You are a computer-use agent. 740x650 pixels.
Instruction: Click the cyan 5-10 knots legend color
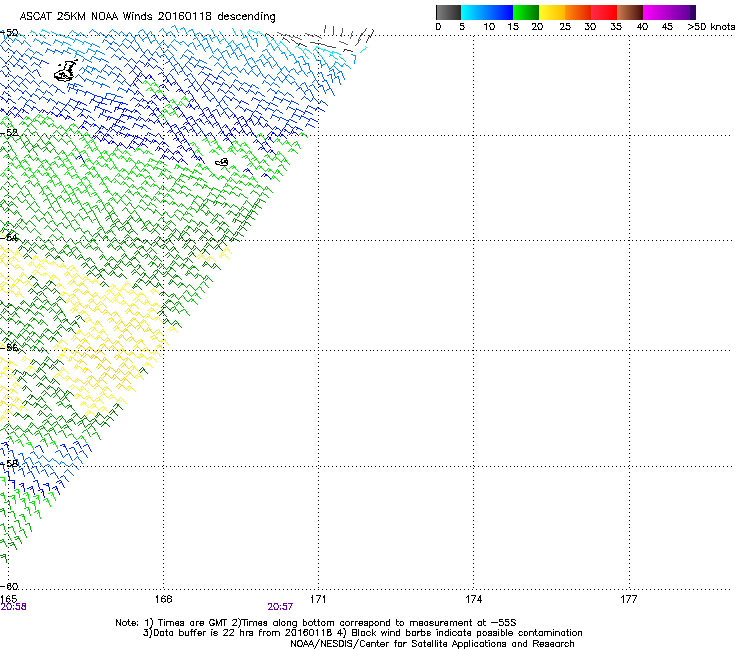(x=474, y=12)
